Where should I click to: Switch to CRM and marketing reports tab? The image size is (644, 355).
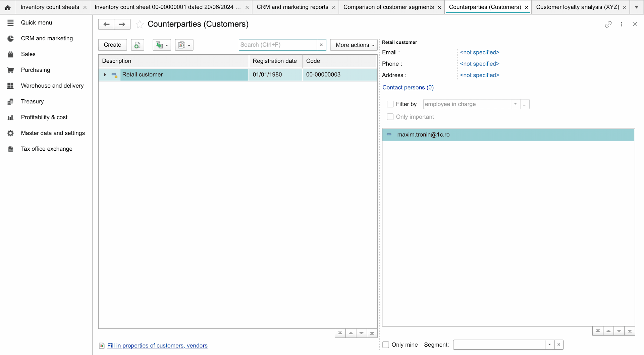coord(292,7)
